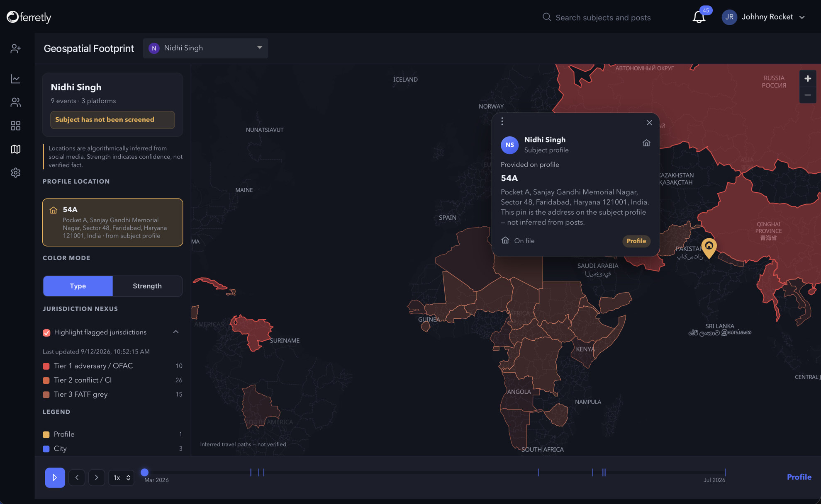Image resolution: width=821 pixels, height=504 pixels.
Task: Open Johhny Rocket account menu chevron
Action: [x=802, y=17]
